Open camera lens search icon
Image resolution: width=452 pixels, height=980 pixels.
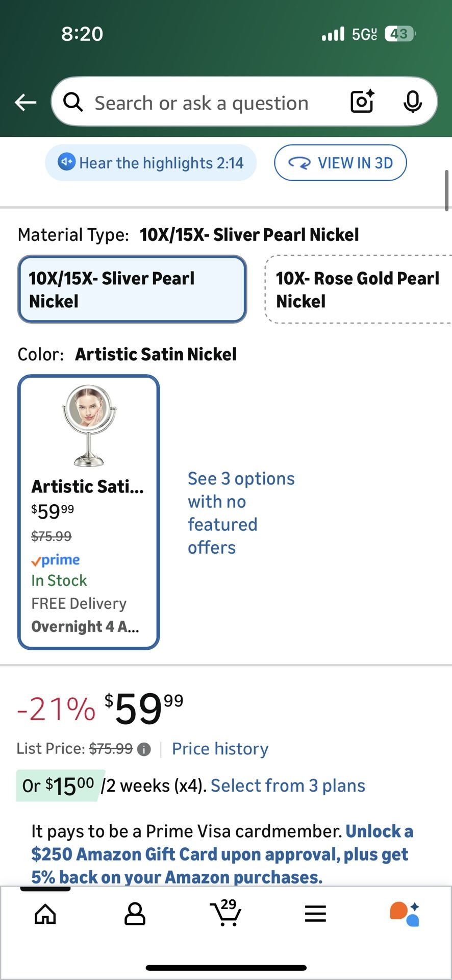pyautogui.click(x=362, y=102)
